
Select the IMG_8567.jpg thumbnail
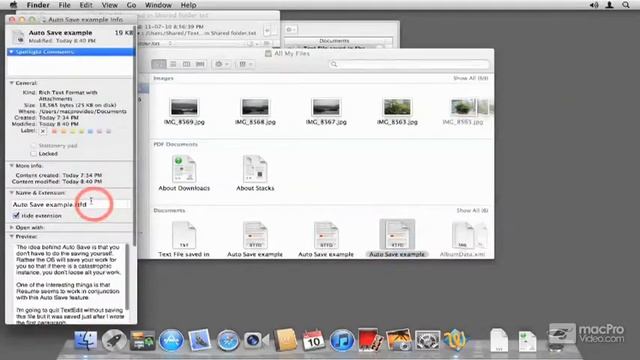pos(326,107)
